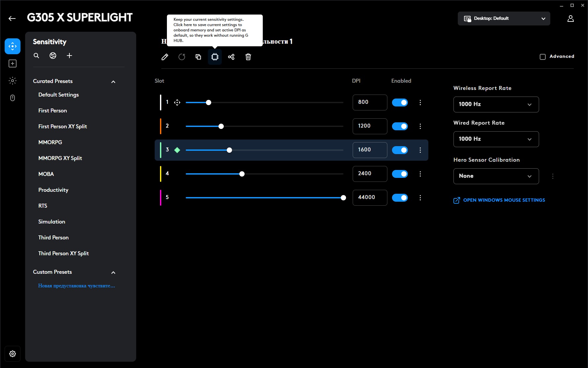Enable the Advanced checkbox
The width and height of the screenshot is (588, 368).
(543, 57)
